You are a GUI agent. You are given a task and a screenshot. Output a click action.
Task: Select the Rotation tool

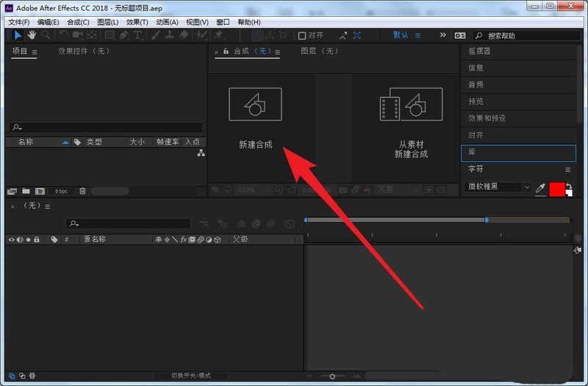[x=64, y=35]
